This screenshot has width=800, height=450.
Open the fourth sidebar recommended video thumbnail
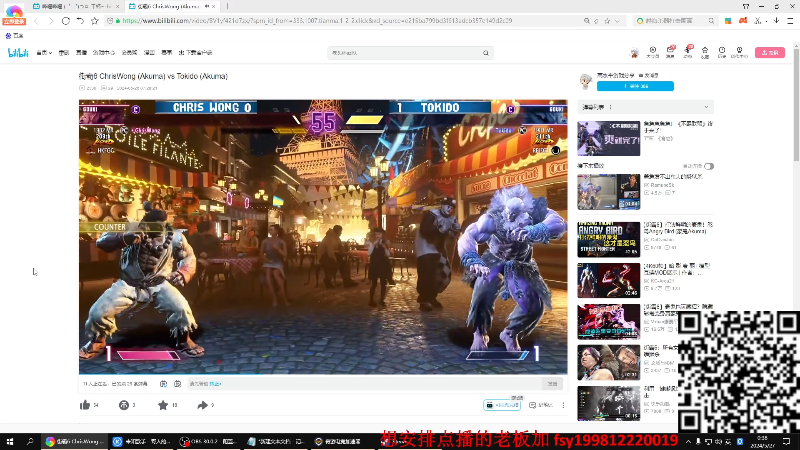click(608, 281)
